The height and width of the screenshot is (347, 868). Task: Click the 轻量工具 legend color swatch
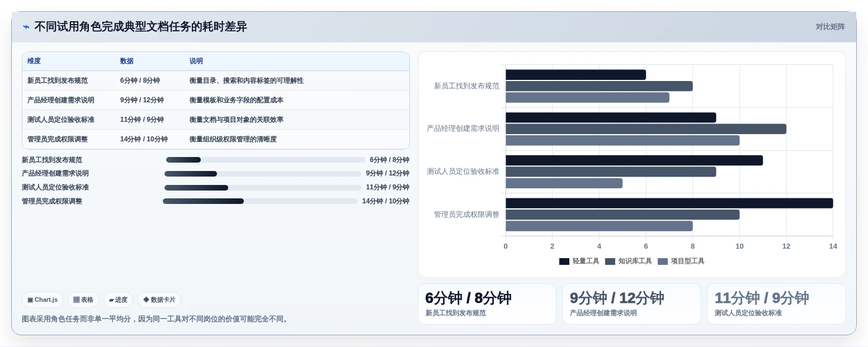[564, 262]
